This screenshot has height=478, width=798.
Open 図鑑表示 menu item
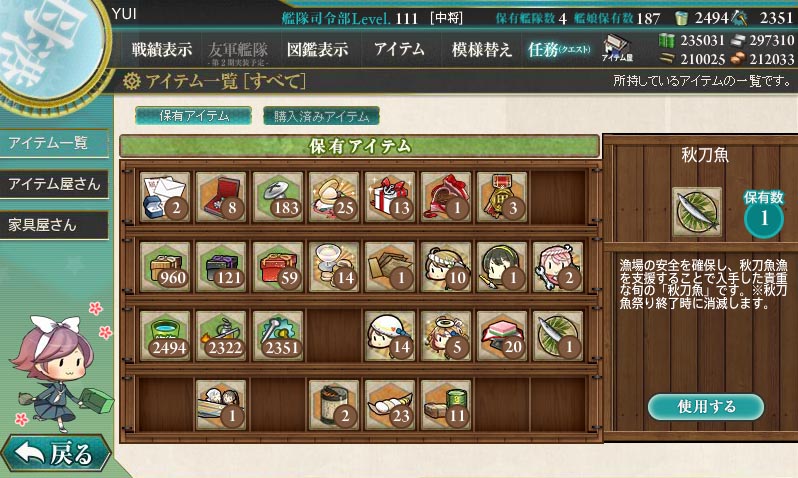coord(317,50)
